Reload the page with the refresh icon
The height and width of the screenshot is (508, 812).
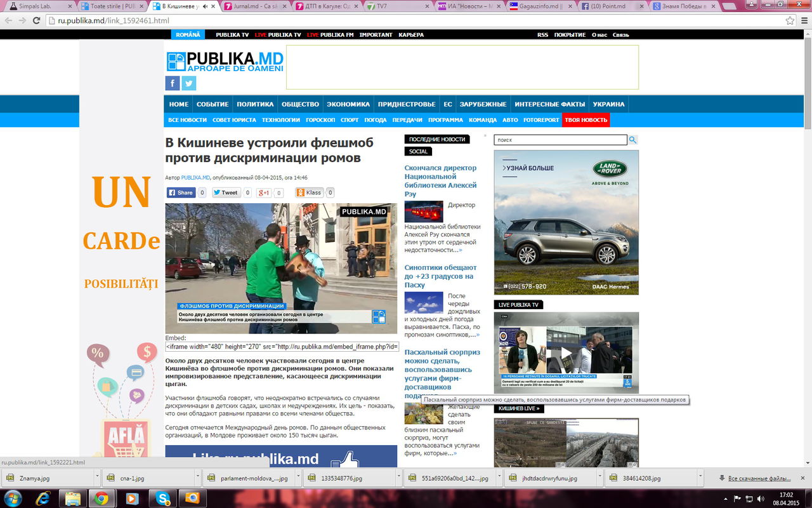37,20
